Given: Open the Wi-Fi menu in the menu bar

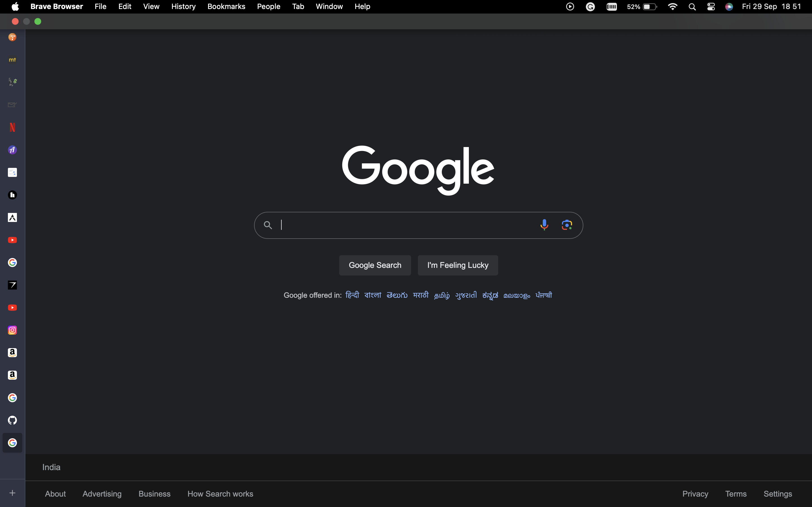Looking at the screenshot, I should click(673, 6).
